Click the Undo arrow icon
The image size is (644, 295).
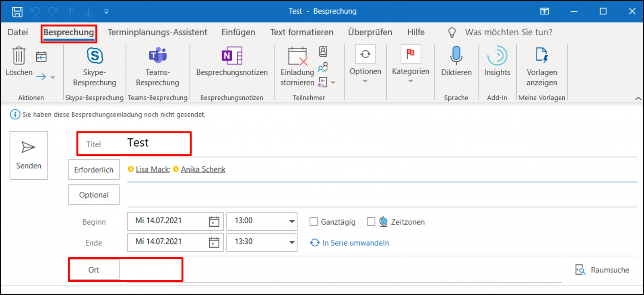point(35,12)
